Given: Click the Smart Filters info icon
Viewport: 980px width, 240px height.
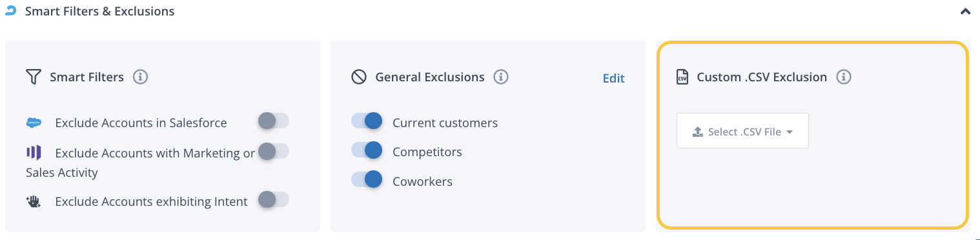Looking at the screenshot, I should (140, 77).
